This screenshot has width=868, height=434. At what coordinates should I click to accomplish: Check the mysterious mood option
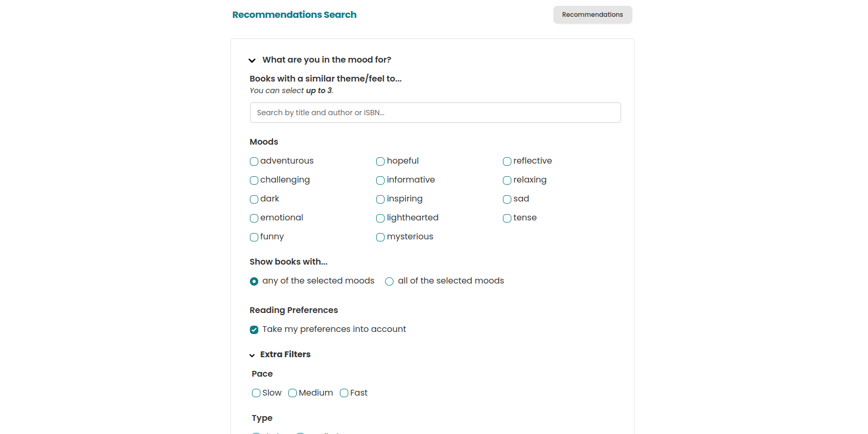pyautogui.click(x=380, y=237)
